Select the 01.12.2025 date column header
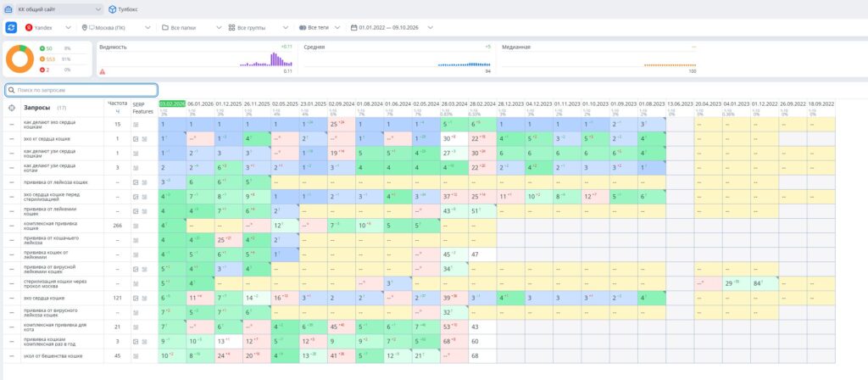 pos(229,103)
